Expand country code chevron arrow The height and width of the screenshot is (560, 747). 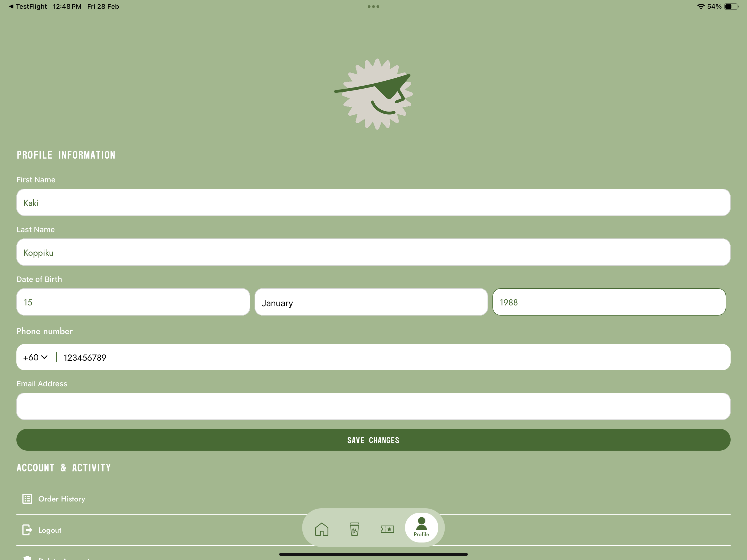[44, 357]
